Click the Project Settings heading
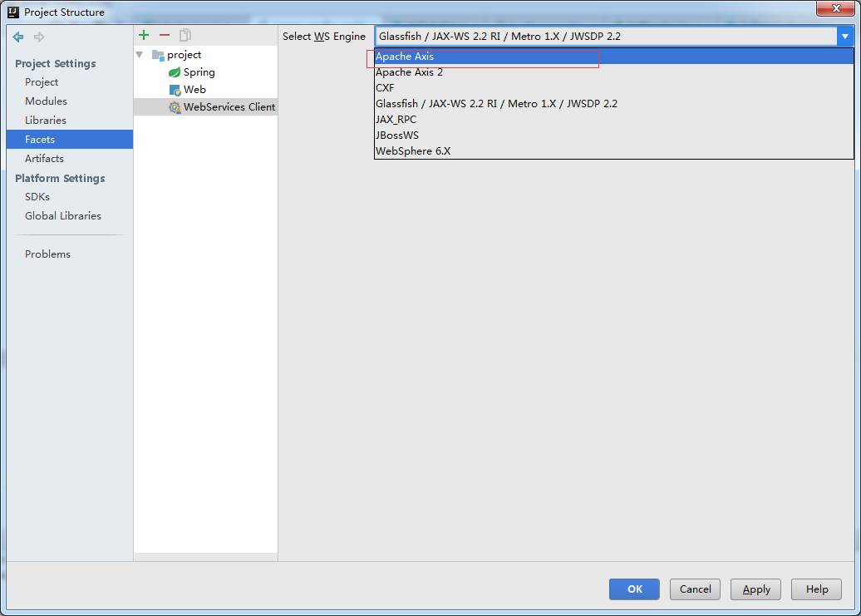The image size is (861, 616). point(56,64)
